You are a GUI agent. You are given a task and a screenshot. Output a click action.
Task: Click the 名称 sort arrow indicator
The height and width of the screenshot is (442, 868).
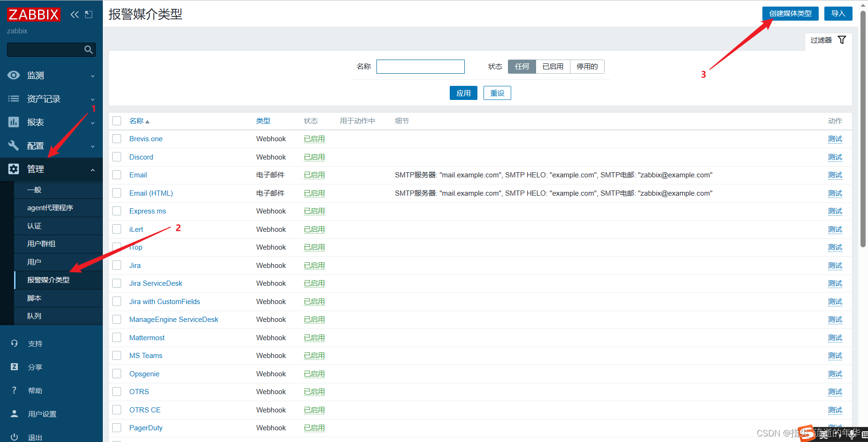point(147,122)
